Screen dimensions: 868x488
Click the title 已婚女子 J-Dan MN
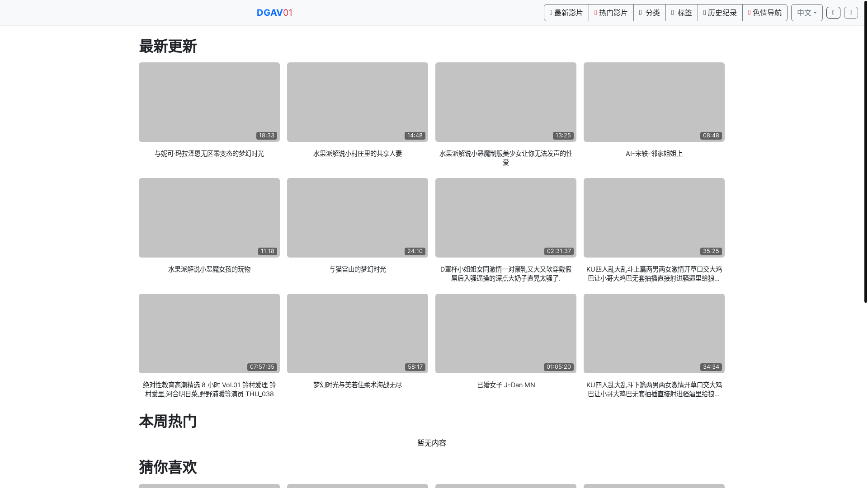506,385
